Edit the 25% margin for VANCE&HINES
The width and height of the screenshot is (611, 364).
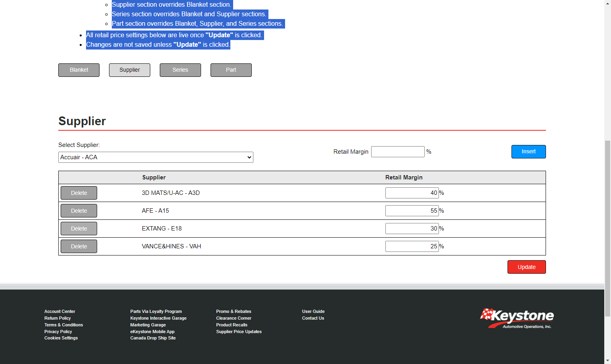point(412,246)
